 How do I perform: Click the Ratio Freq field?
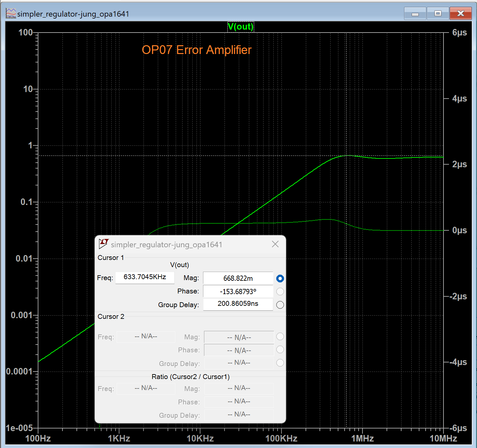pyautogui.click(x=146, y=388)
